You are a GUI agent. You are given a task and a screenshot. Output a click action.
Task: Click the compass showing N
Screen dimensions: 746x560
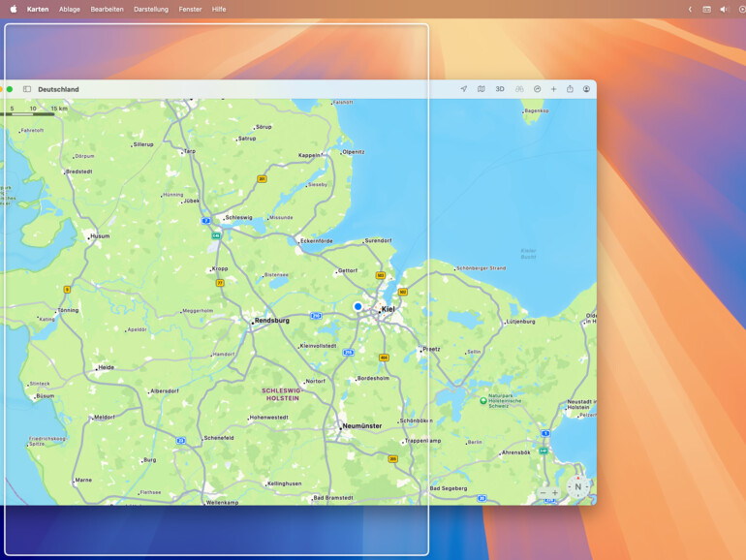[578, 486]
